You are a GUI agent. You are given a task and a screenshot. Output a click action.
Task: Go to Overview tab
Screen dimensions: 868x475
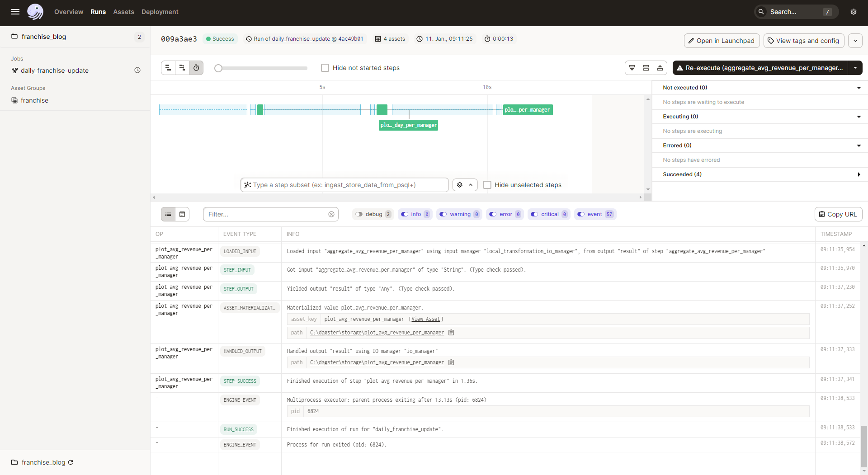(x=69, y=12)
